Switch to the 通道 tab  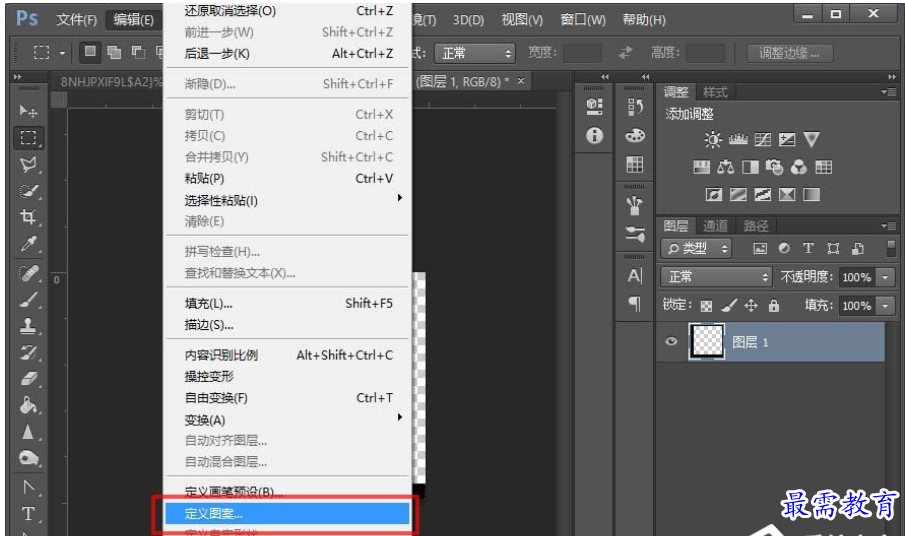(715, 226)
